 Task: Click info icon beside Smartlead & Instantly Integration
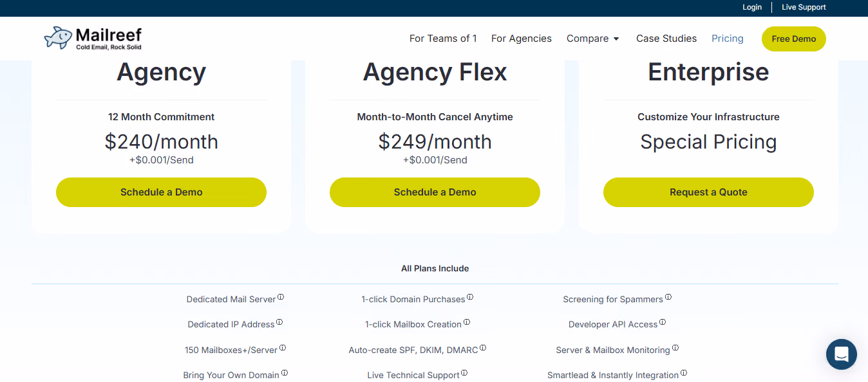coord(684,373)
